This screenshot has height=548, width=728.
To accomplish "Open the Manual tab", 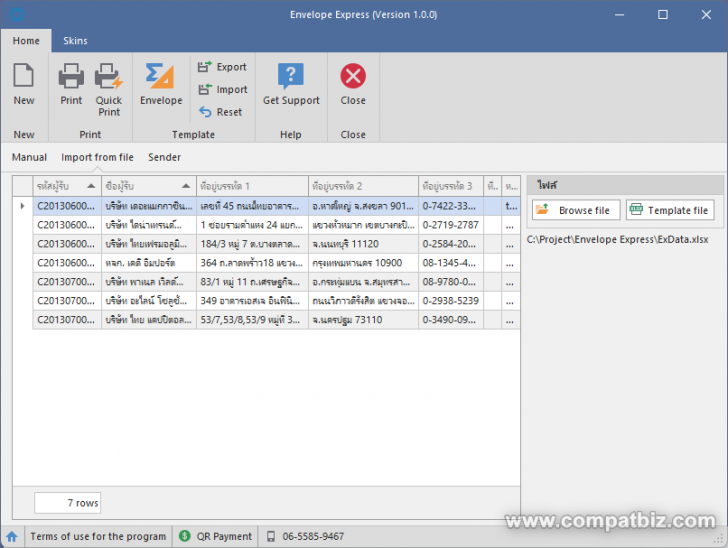I will [x=29, y=157].
